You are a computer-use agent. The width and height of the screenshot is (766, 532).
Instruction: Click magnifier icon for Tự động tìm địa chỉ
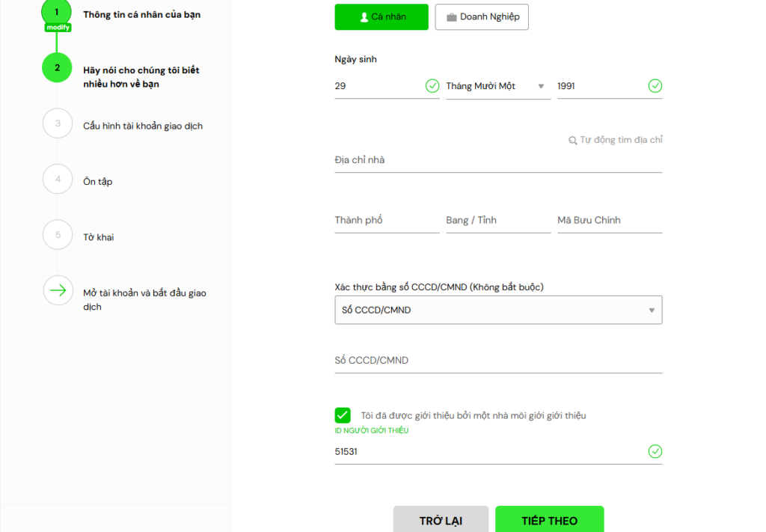point(573,141)
